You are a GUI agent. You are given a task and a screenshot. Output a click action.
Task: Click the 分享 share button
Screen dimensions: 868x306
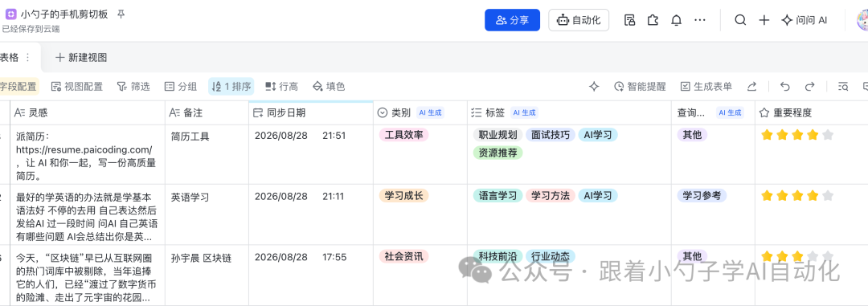tap(512, 20)
